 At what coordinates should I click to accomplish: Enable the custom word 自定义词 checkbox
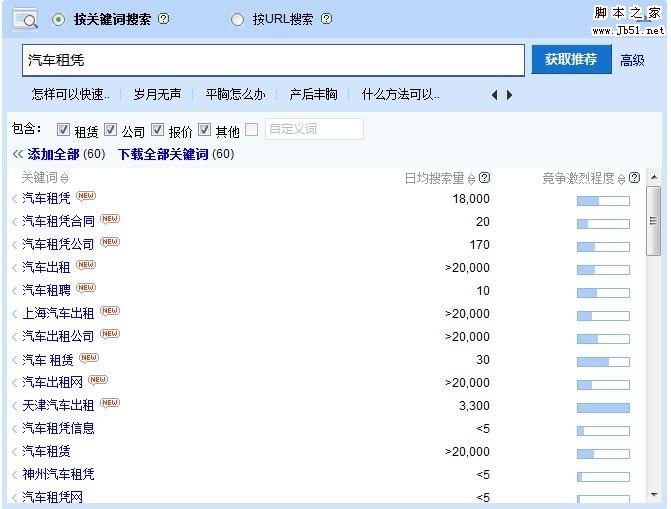(252, 130)
